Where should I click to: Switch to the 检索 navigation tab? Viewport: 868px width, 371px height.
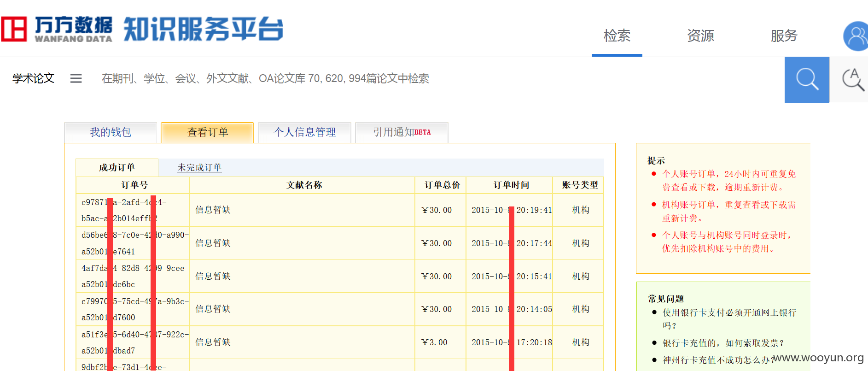coord(617,36)
